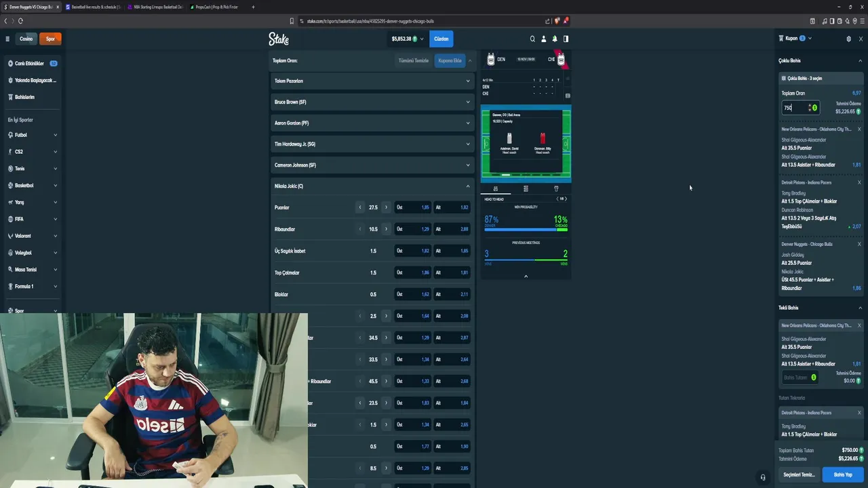The height and width of the screenshot is (488, 868).
Task: Toggle the bet slip panel icon in header
Action: (566, 39)
